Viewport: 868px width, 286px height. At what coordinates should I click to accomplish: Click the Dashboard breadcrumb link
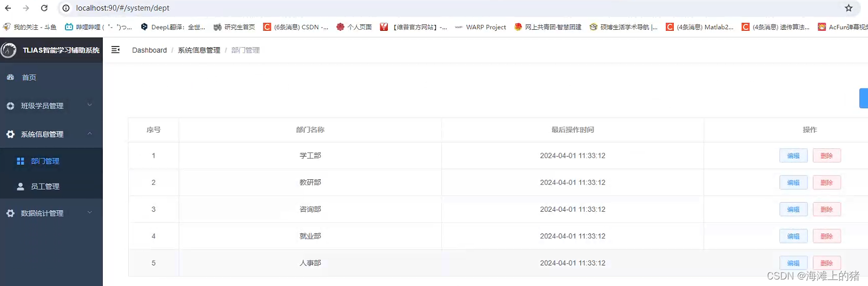click(x=149, y=50)
